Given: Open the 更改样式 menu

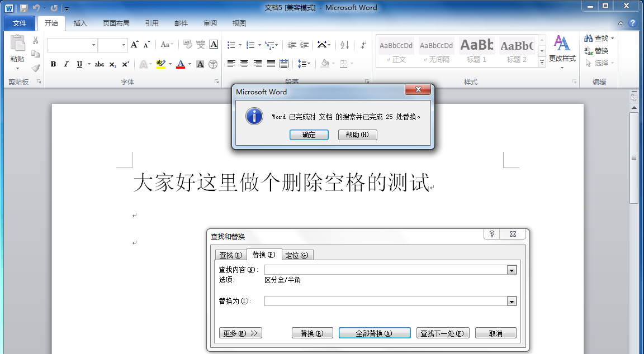Looking at the screenshot, I should click(562, 52).
